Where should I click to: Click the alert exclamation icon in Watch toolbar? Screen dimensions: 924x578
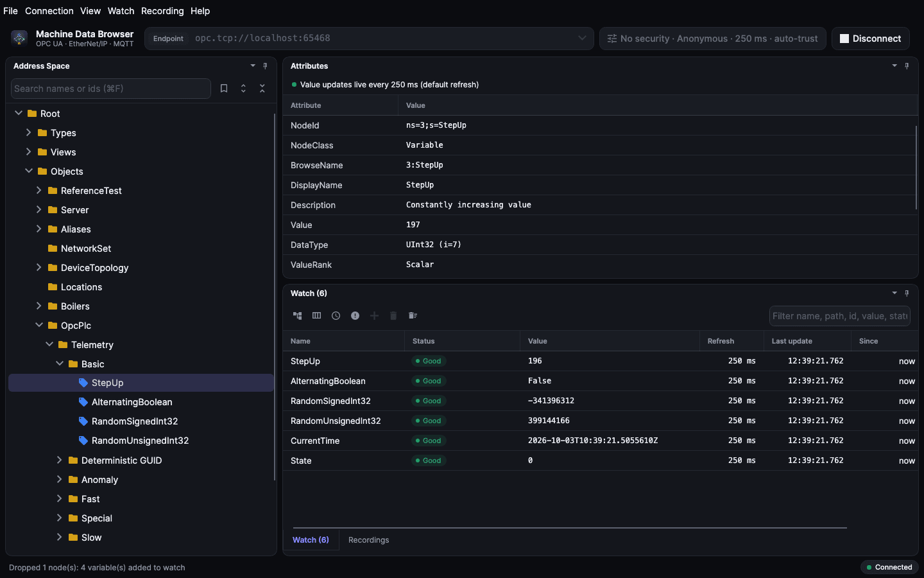click(x=355, y=315)
